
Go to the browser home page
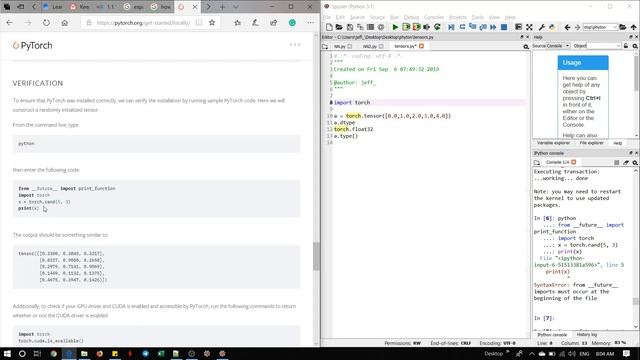64,23
